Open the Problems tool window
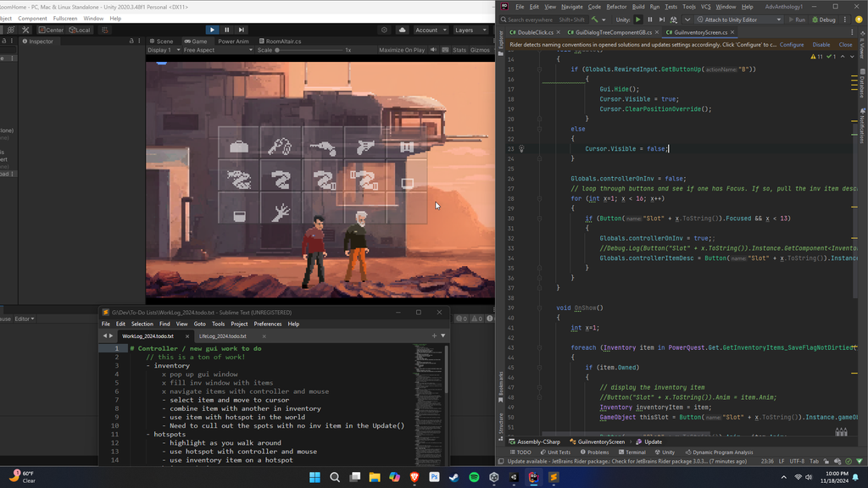The width and height of the screenshot is (868, 488). (x=594, y=452)
